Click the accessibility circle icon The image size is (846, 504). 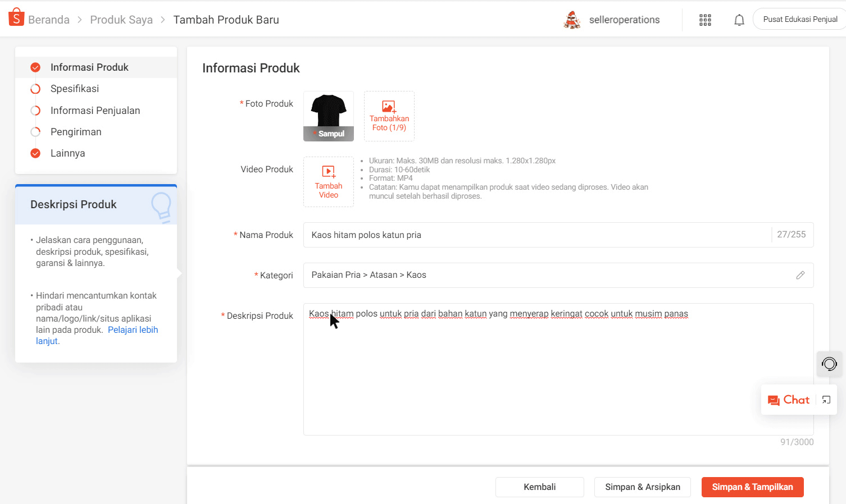(x=829, y=364)
